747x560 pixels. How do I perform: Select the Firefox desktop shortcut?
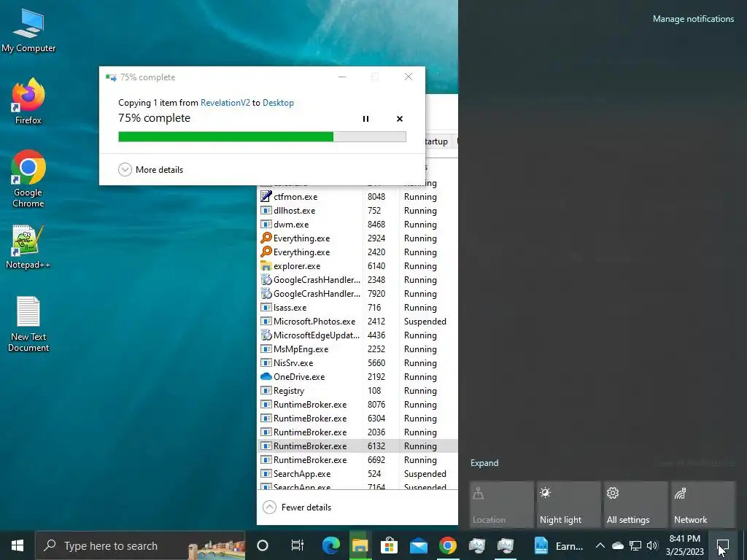point(28,101)
